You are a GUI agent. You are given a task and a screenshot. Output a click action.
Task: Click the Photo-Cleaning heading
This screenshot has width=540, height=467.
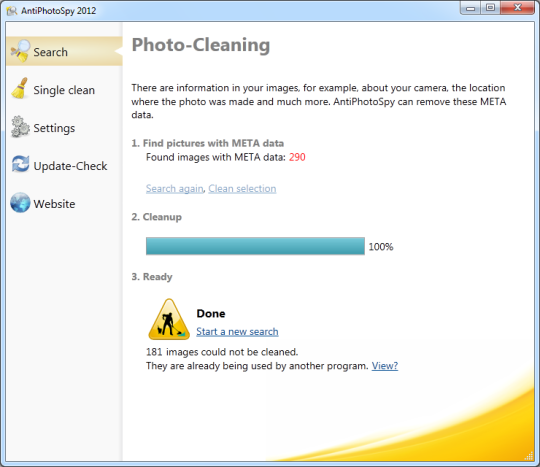coord(201,45)
